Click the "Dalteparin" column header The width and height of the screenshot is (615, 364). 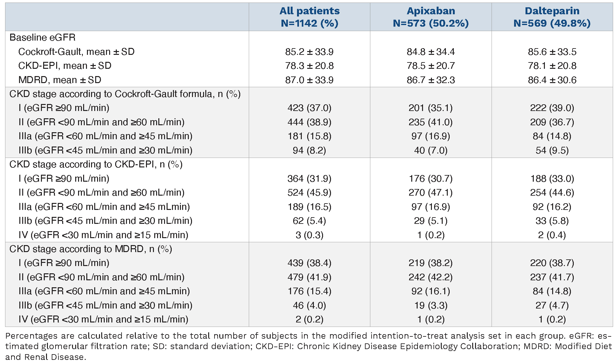point(552,17)
